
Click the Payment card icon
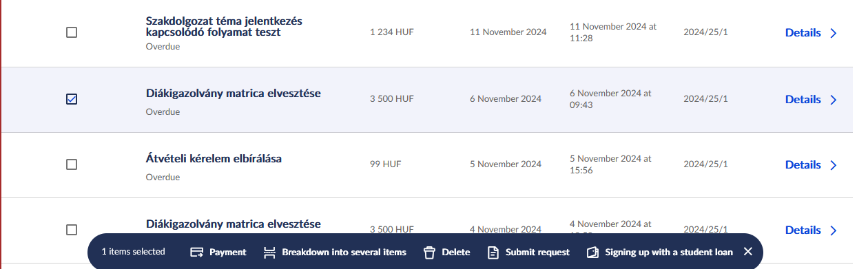[x=196, y=252]
